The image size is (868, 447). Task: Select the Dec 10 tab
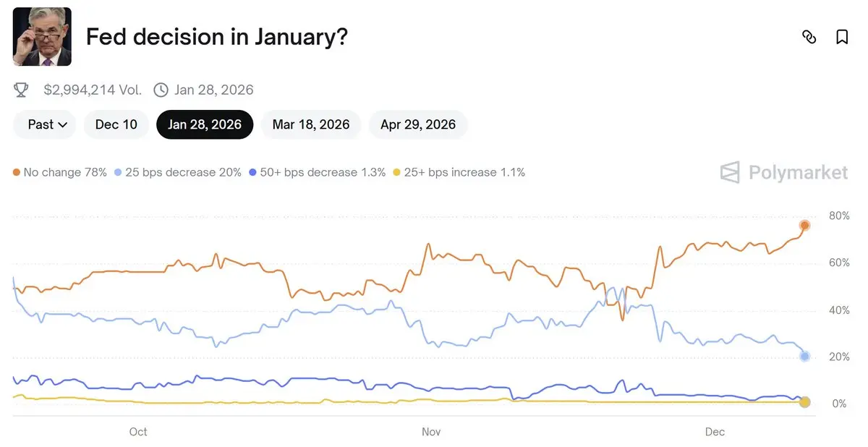coord(116,124)
